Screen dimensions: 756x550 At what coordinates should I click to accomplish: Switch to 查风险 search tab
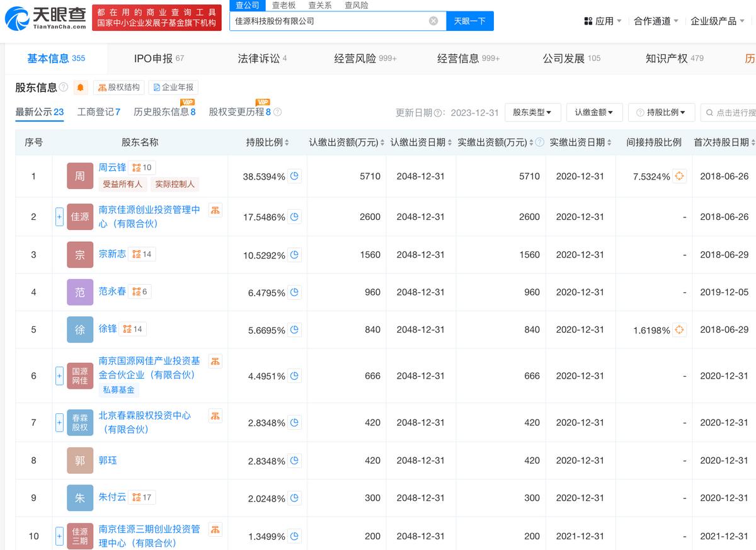click(x=357, y=5)
